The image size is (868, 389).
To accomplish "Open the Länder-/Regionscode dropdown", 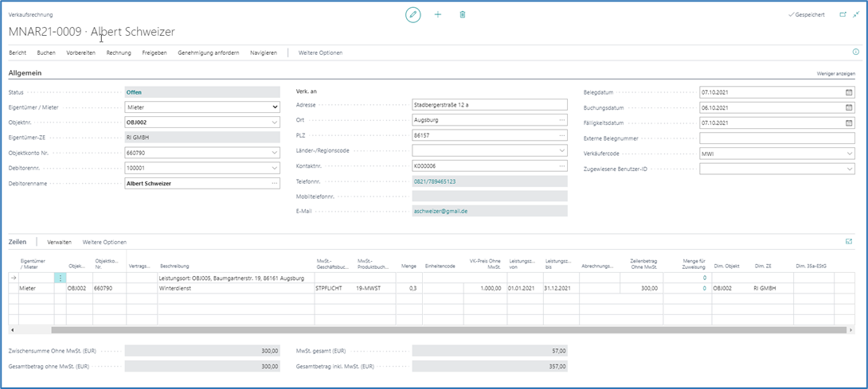I will 561,150.
